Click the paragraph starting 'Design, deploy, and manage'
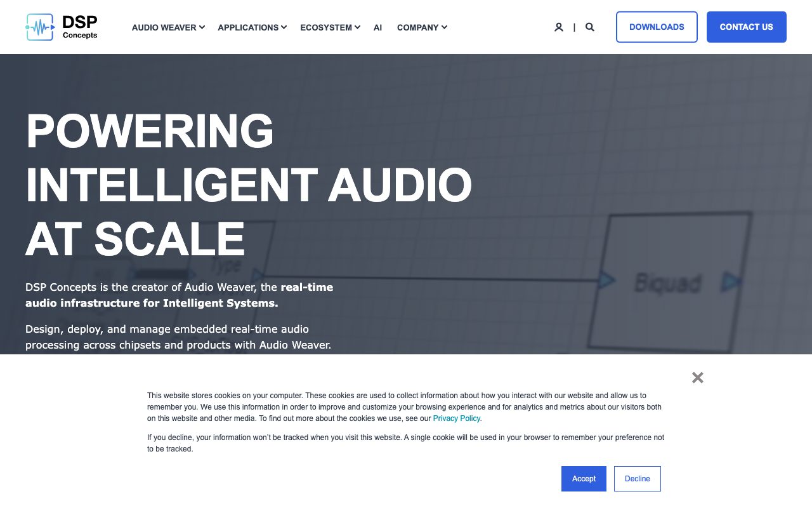812x508 pixels. [x=178, y=337]
